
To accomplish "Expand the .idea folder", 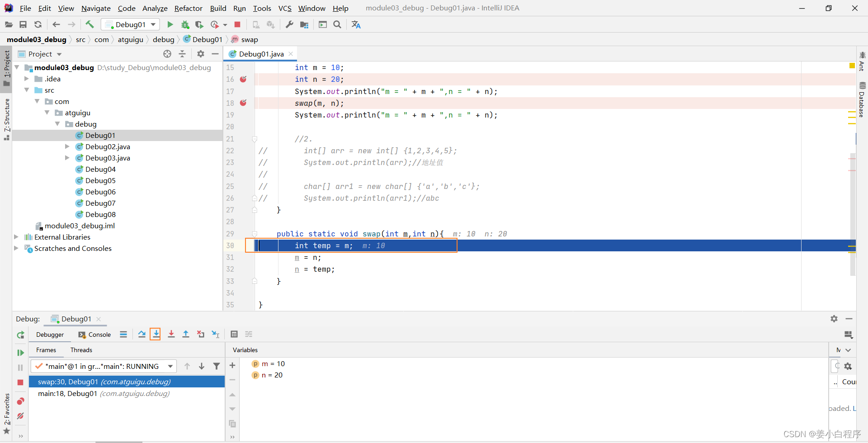I will pos(27,79).
